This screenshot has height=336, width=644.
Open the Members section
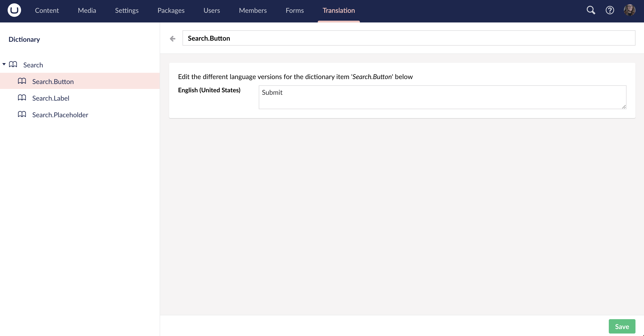pyautogui.click(x=252, y=10)
